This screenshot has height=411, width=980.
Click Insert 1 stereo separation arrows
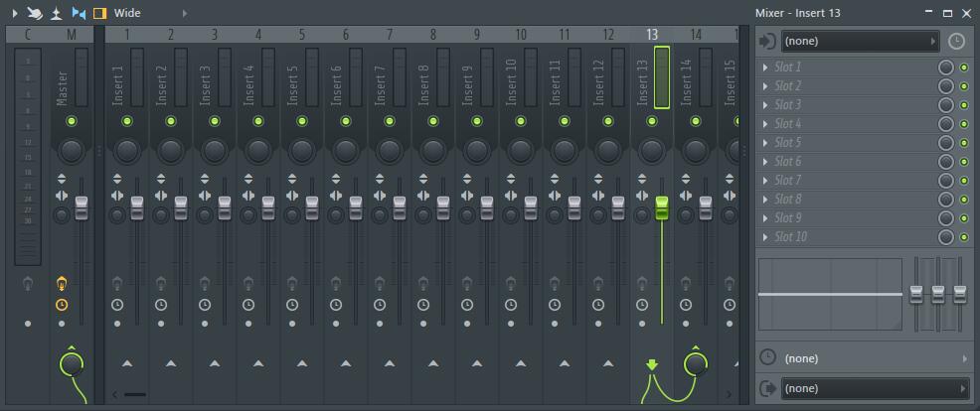117,196
